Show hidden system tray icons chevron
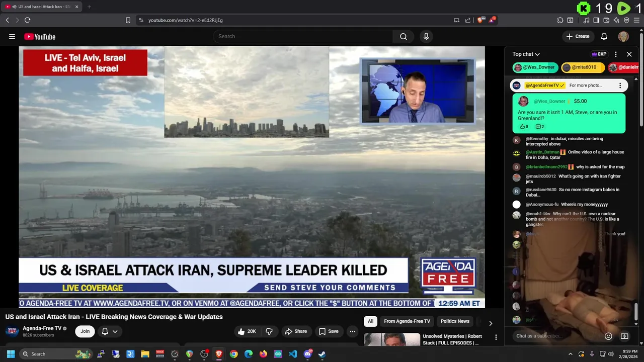This screenshot has width=644, height=362. (570, 354)
